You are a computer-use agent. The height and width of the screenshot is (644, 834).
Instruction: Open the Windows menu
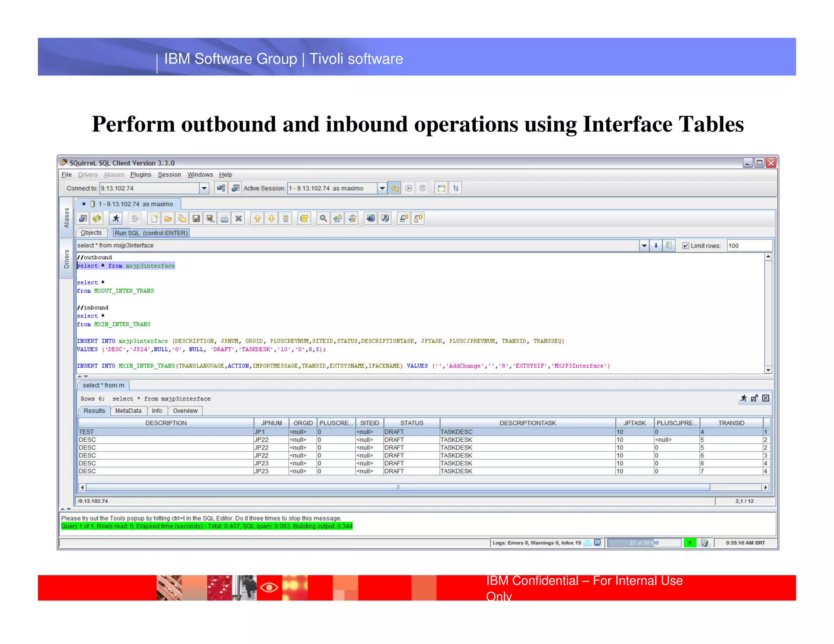200,175
